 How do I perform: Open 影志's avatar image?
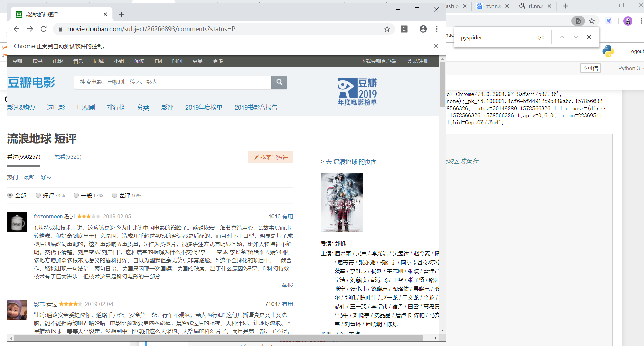(17, 310)
